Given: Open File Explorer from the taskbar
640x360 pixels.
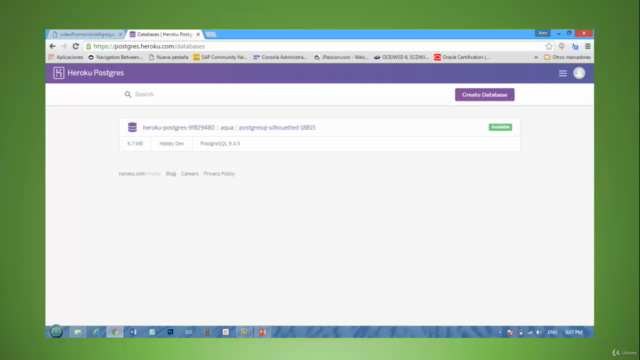Looking at the screenshot, I should (x=78, y=332).
